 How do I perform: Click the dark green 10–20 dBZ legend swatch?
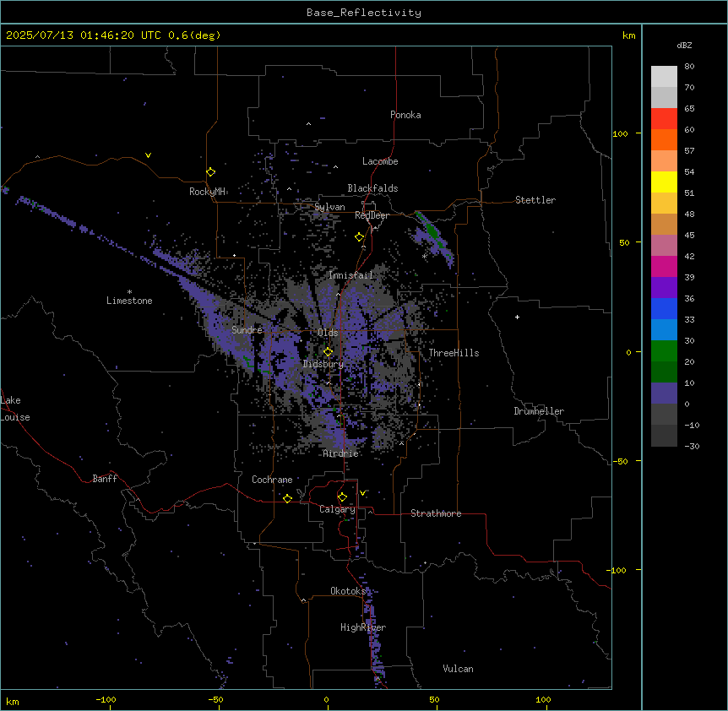664,372
